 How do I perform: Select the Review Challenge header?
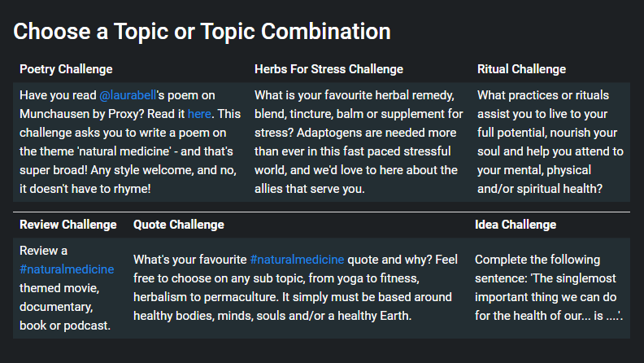[x=68, y=225]
